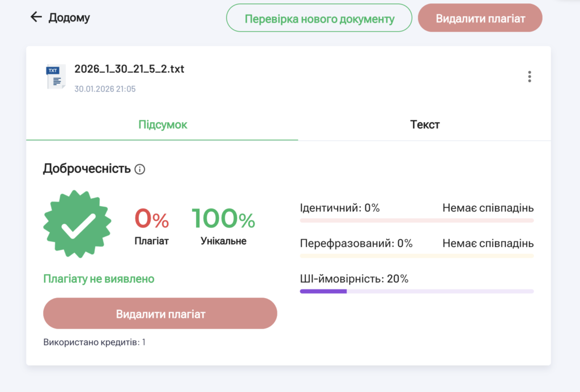580x392 pixels.
Task: Click the Ідентичний match progress bar
Action: click(417, 220)
